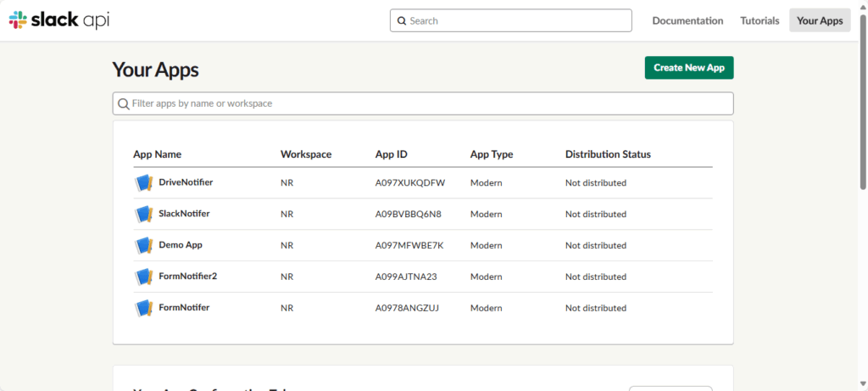Click the App ID column header
The width and height of the screenshot is (868, 391).
[392, 154]
